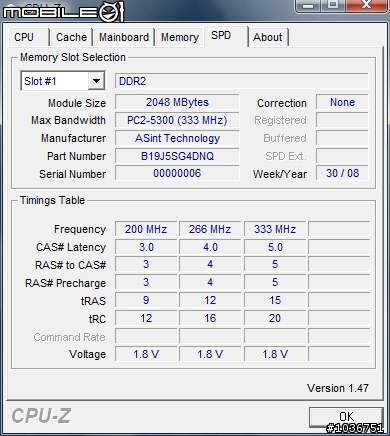
Task: Click the OK button
Action: [346, 417]
